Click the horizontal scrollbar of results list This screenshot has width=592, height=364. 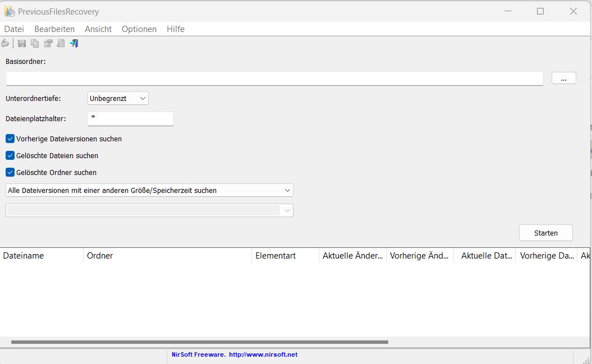(200, 342)
